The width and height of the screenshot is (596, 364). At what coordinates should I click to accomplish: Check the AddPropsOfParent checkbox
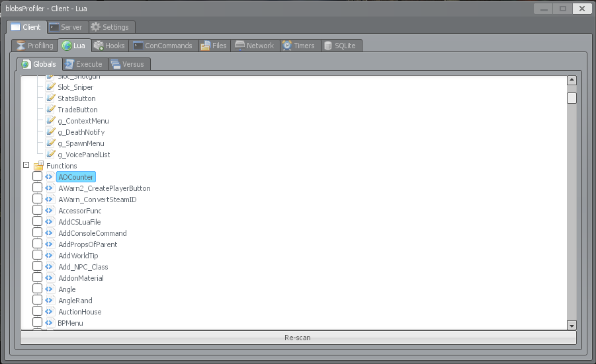pyautogui.click(x=37, y=243)
